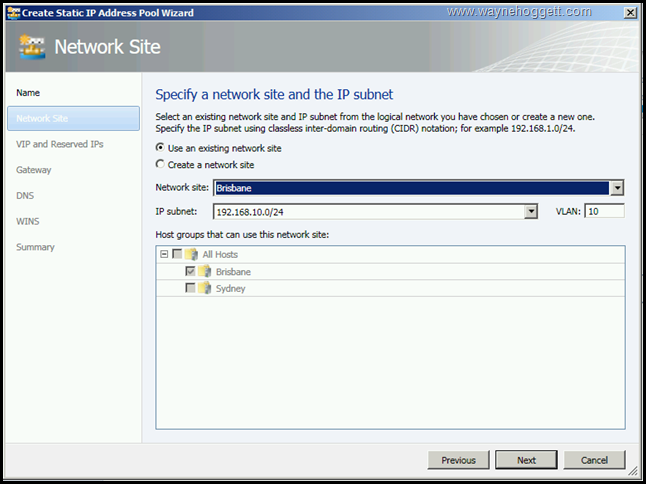Open the DNS wizard step
The image size is (646, 484).
[25, 196]
